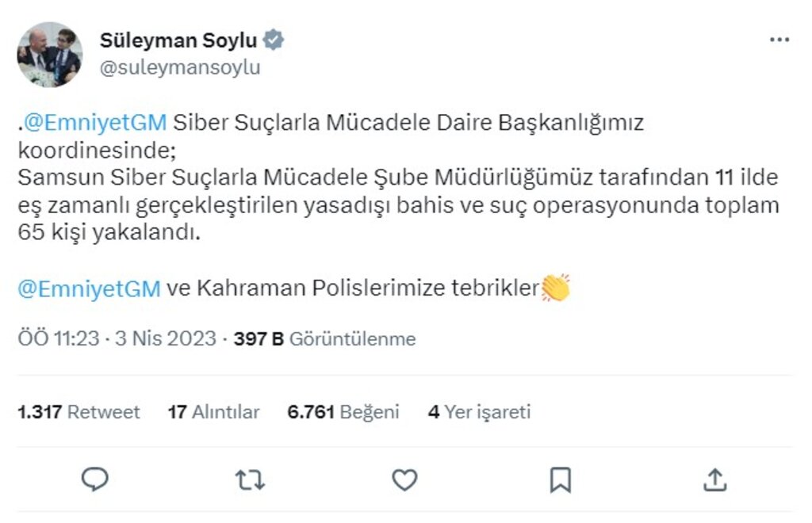Click the clapping hands emoji
812x523 pixels.
coord(556,288)
